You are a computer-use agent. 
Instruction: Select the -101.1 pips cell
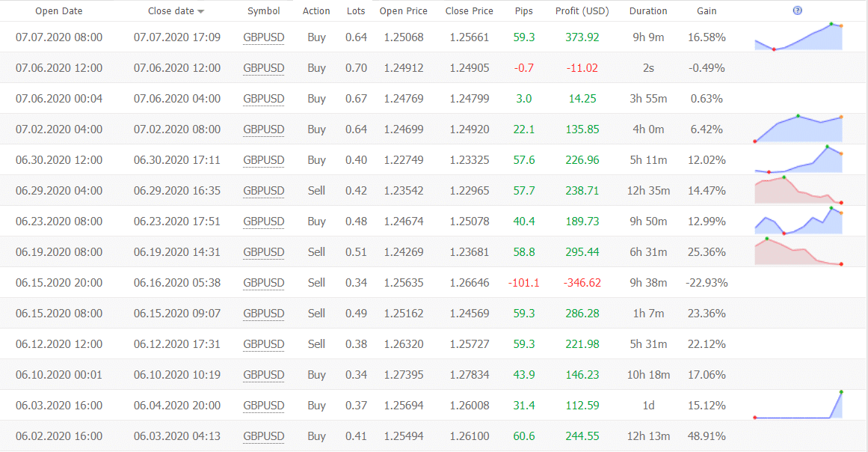click(x=523, y=283)
